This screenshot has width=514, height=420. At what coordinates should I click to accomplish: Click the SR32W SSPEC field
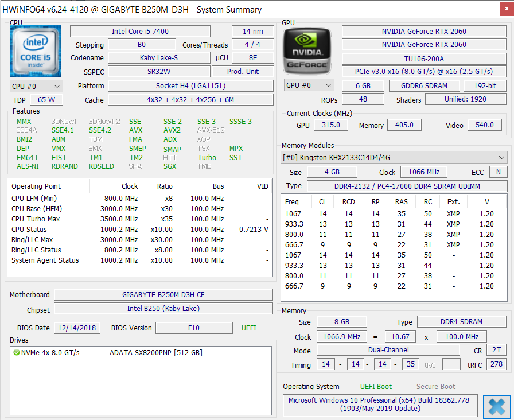click(x=159, y=72)
